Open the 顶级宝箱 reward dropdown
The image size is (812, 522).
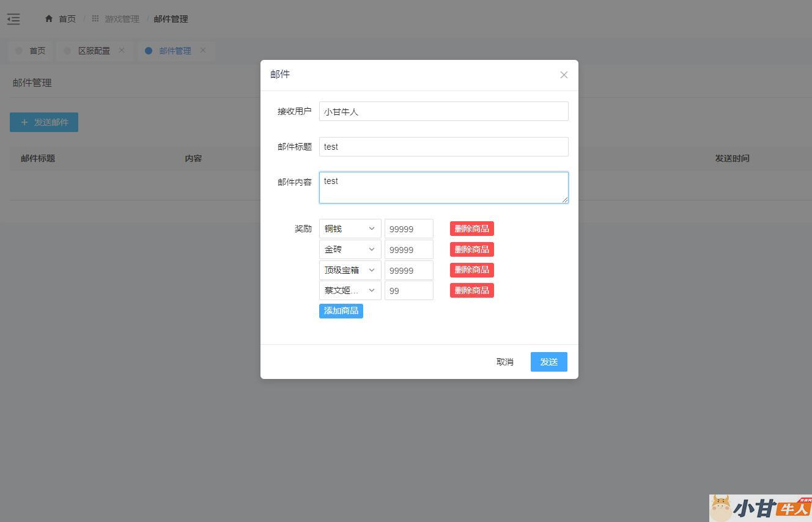[x=350, y=270]
